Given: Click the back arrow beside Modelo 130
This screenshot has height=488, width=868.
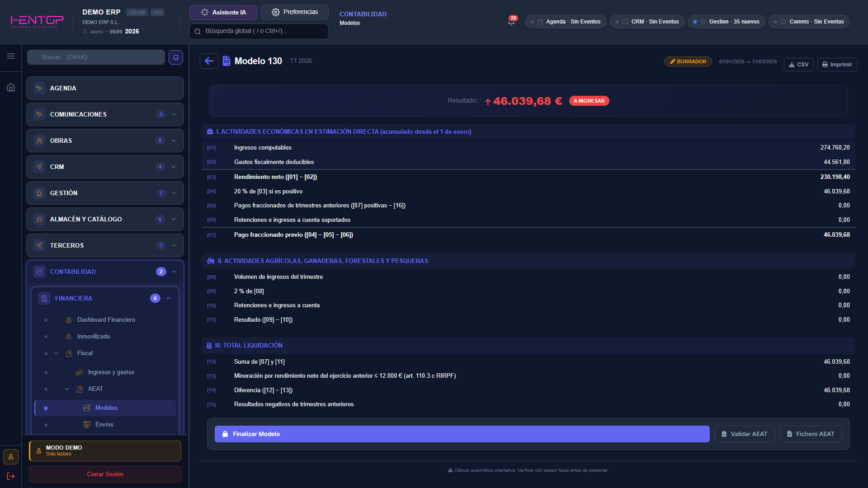Looking at the screenshot, I should [209, 61].
